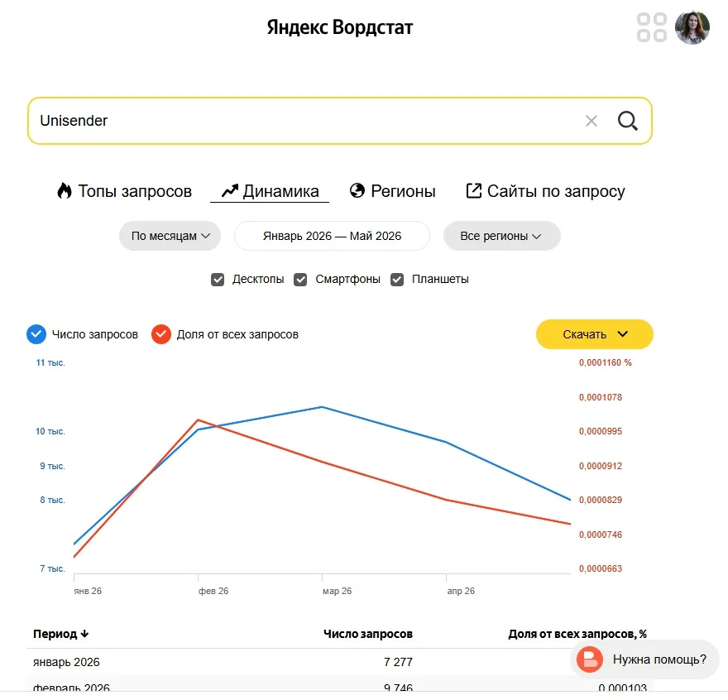Image resolution: width=728 pixels, height=700 pixels.
Task: Uncheck the Десктопы checkbox
Action: tap(218, 279)
